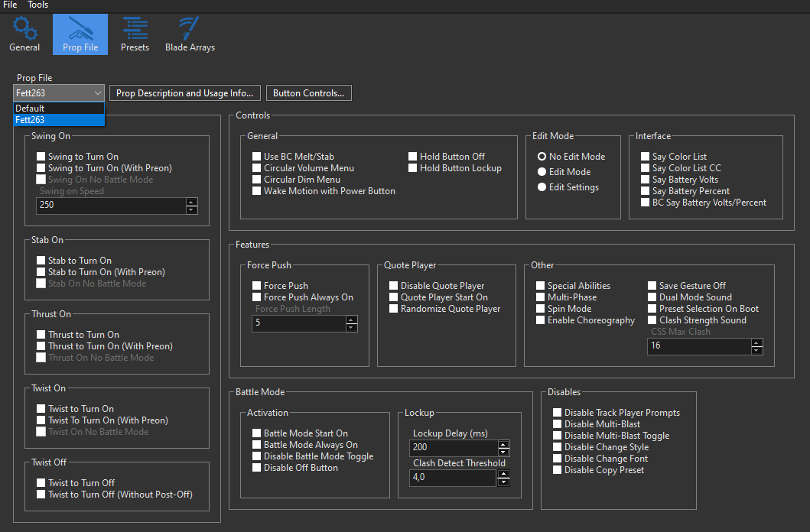Decrease Force Push Length with down arrow
This screenshot has width=810, height=532.
coord(351,328)
